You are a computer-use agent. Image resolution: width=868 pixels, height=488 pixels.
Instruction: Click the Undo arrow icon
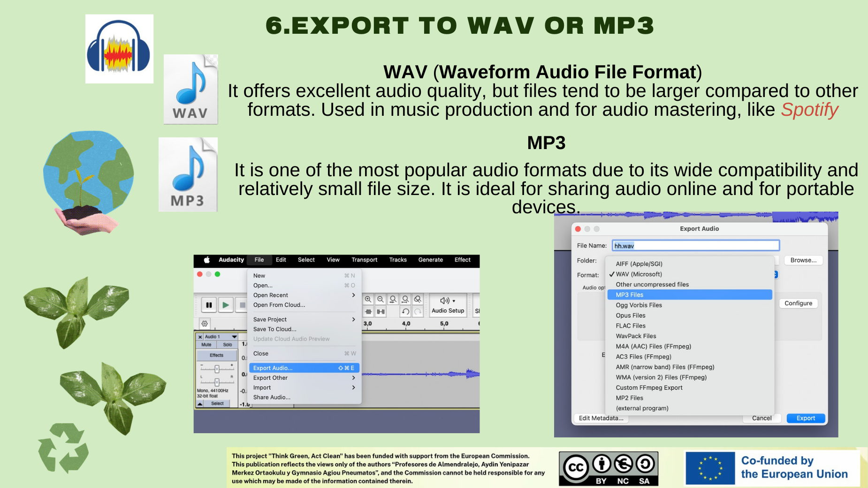tap(405, 312)
